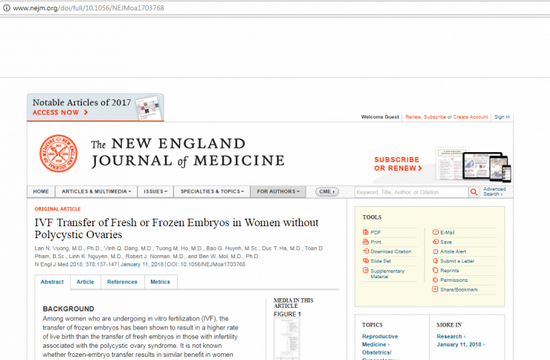Click the PDF icon in Tools

pos(365,232)
